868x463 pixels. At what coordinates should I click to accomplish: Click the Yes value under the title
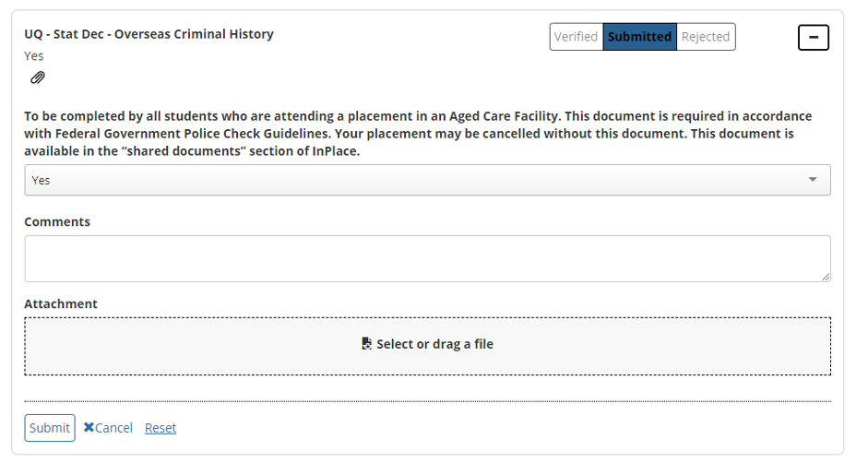[x=34, y=56]
